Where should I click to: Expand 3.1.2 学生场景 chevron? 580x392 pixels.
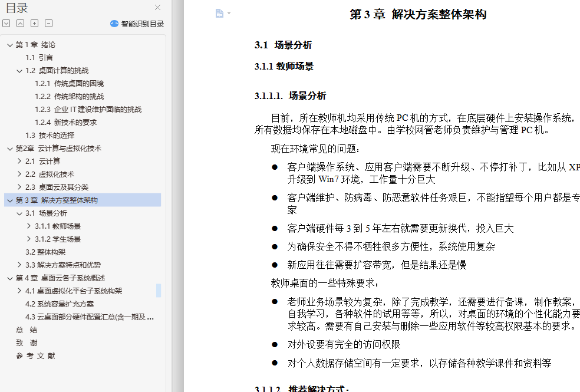coord(29,239)
